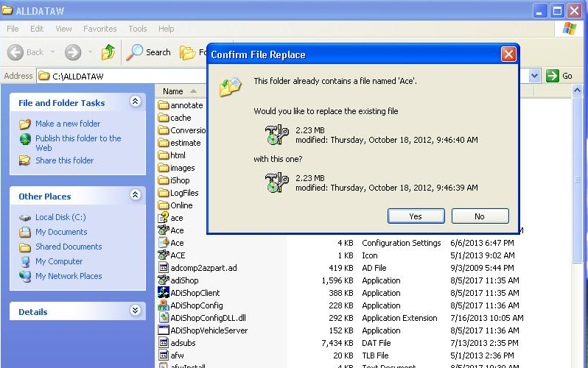Screen dimensions: 588x368
Task: Collapse the File and Folder Tasks panel
Action: click(135, 101)
